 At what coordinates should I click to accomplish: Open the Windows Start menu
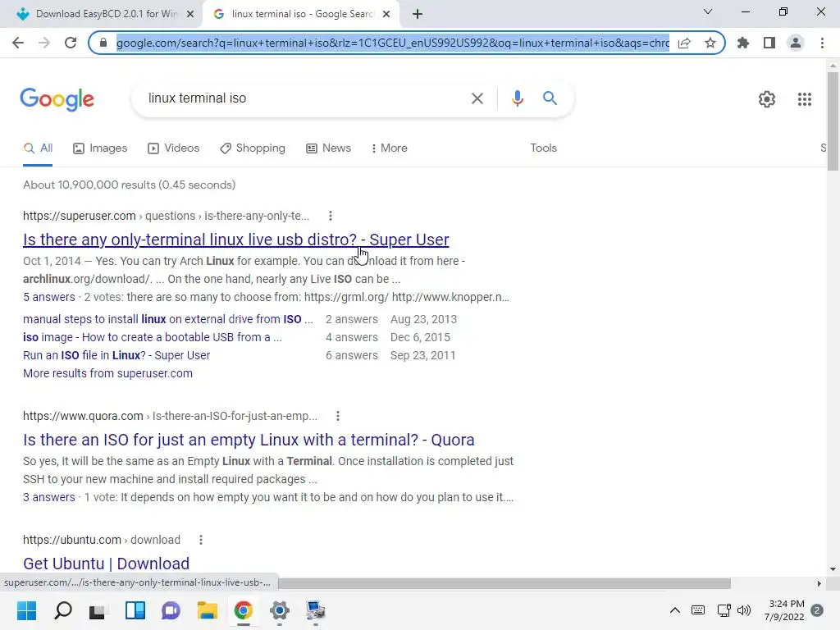(x=26, y=610)
